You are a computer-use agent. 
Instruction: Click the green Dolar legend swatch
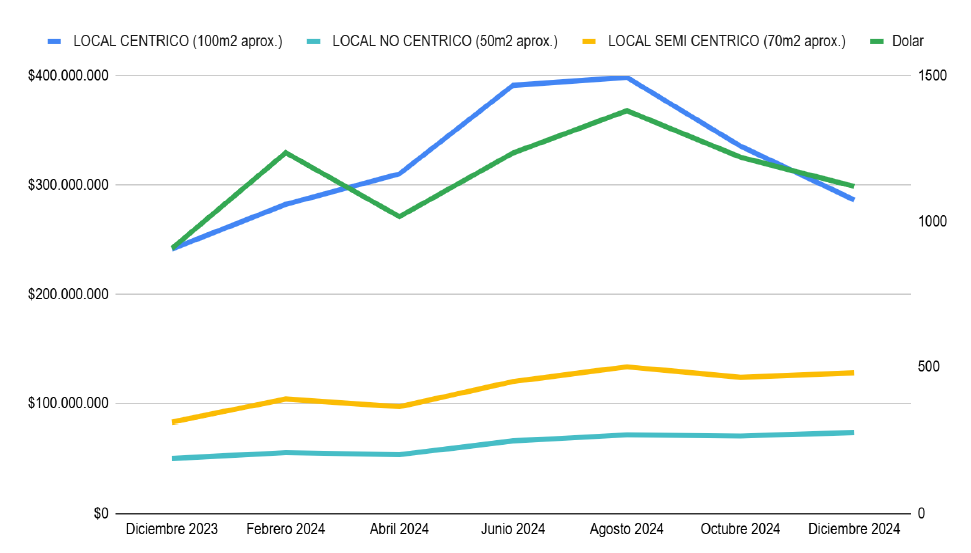(x=877, y=41)
